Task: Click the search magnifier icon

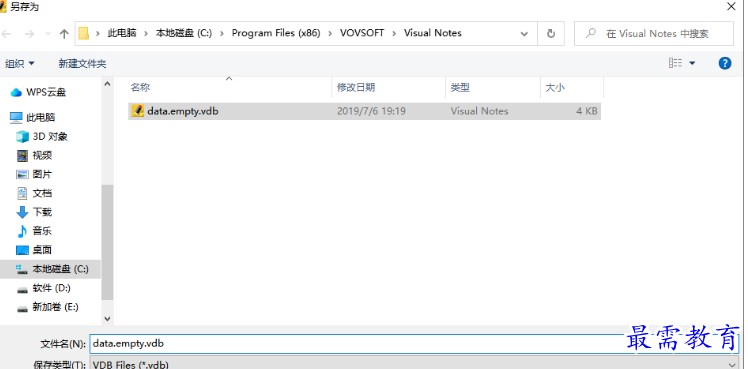Action: point(591,33)
